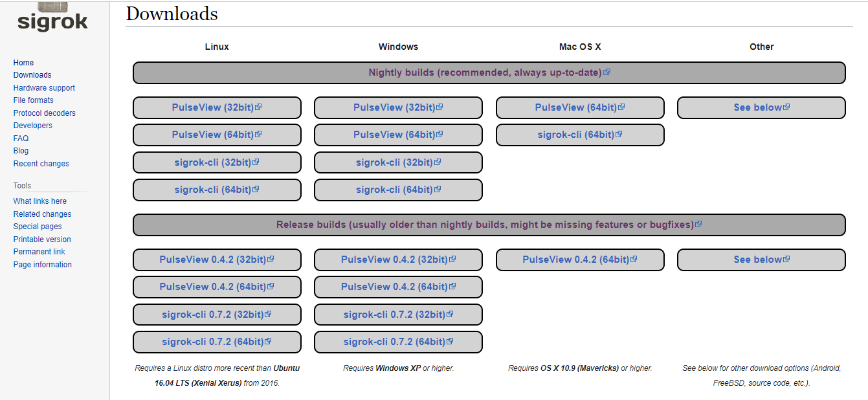Viewport: 868px width, 400px height.
Task: Click the sigrok logo
Action: [x=52, y=17]
